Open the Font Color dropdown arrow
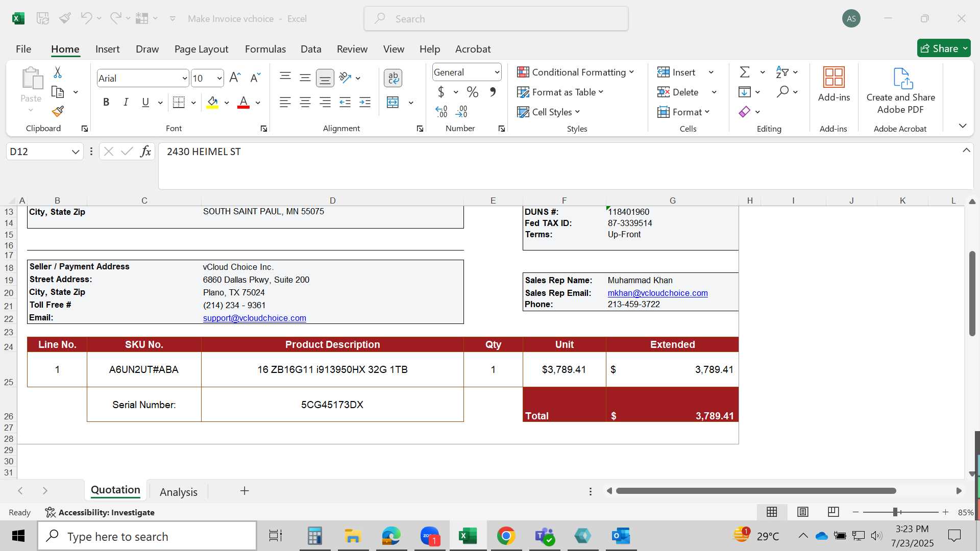The width and height of the screenshot is (980, 551). [258, 103]
